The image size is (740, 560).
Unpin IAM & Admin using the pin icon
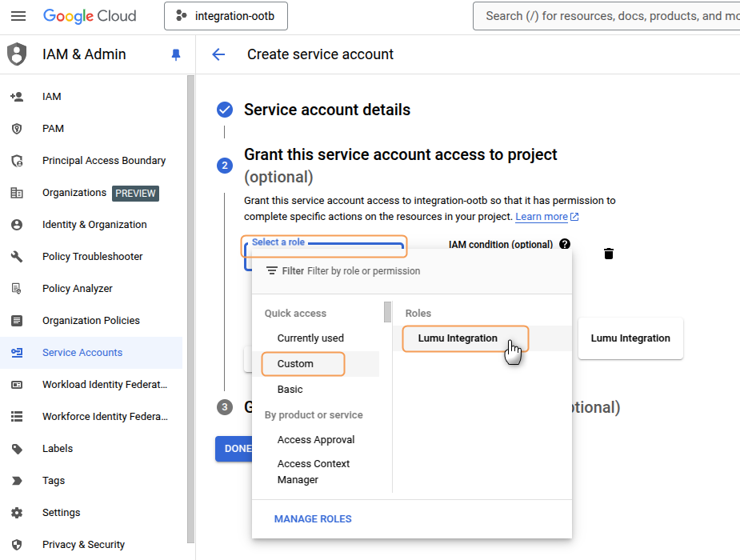(176, 54)
